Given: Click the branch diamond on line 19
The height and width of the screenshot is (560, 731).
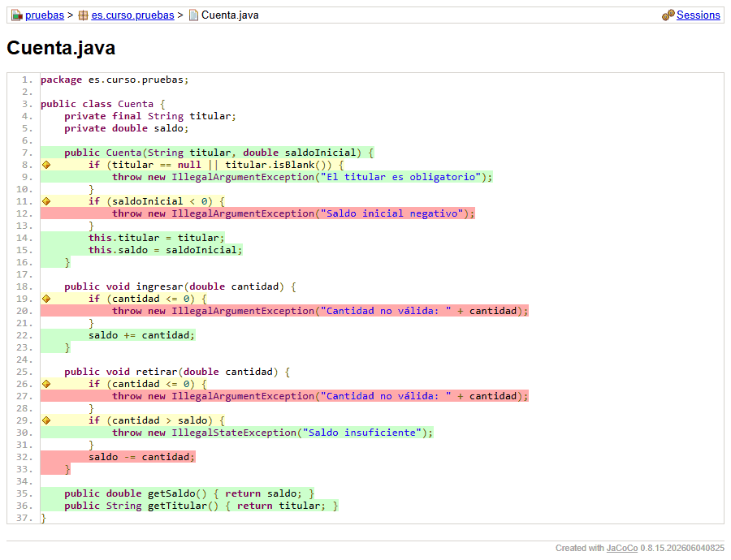Looking at the screenshot, I should pyautogui.click(x=46, y=299).
